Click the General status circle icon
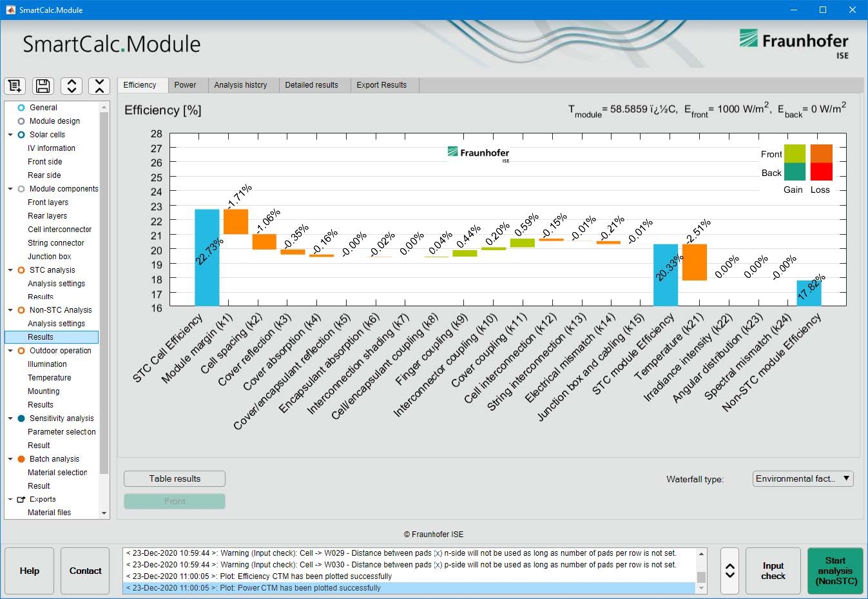The image size is (868, 599). click(21, 108)
